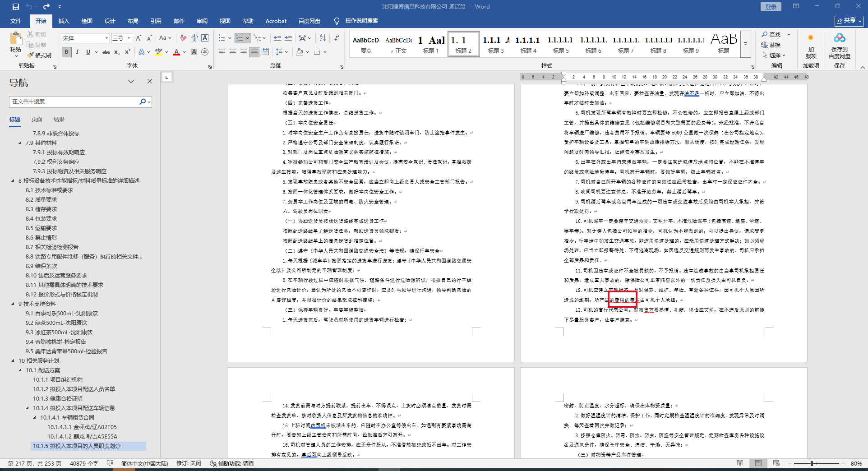868x471 pixels.
Task: Toggle justify alignment for the paragraph
Action: 254,52
